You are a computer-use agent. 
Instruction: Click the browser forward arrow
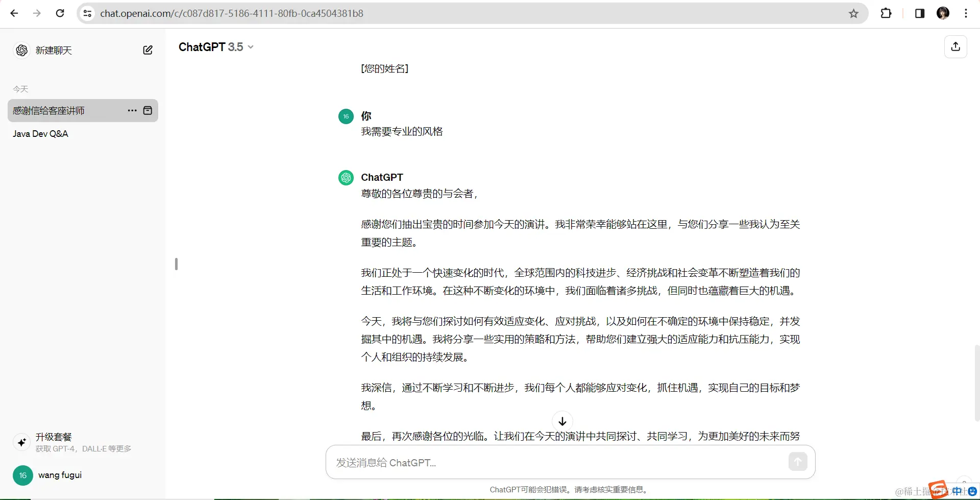[37, 13]
